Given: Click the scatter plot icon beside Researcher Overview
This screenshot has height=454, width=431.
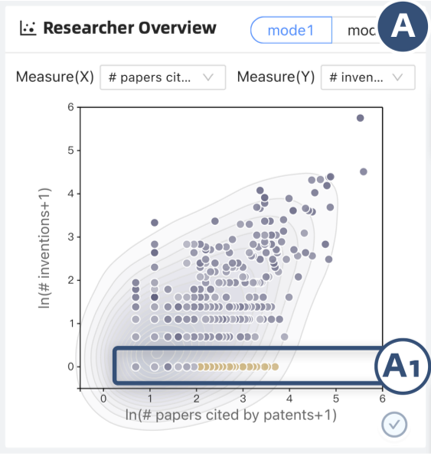Looking at the screenshot, I should [27, 28].
